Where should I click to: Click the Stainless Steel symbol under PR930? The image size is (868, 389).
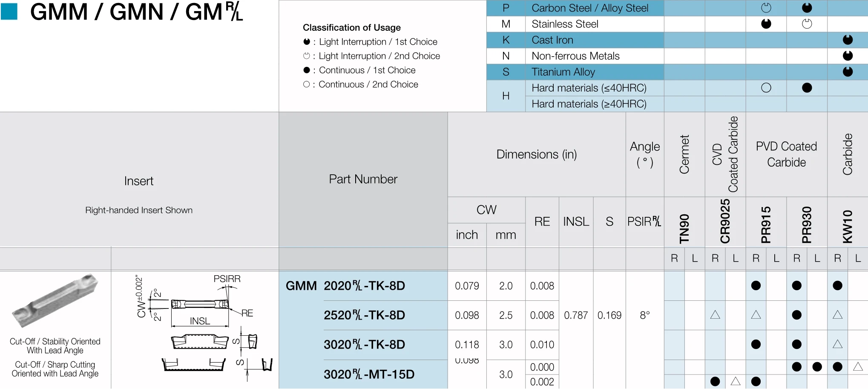tap(807, 24)
